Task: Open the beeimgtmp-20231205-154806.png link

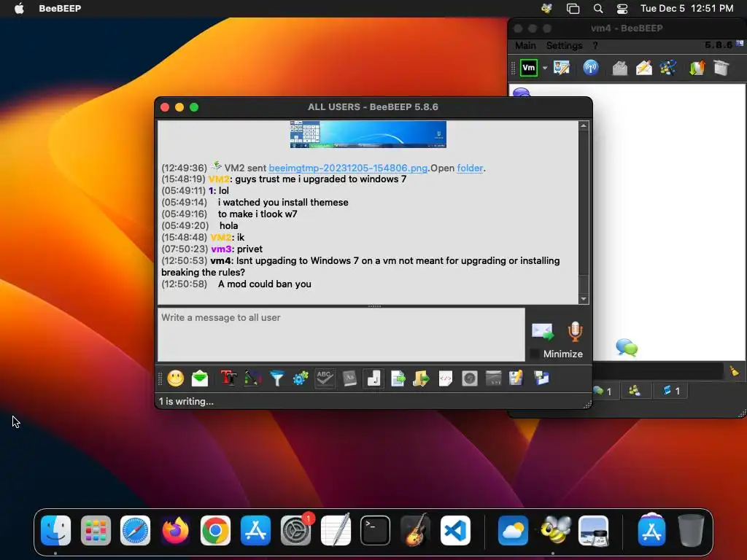Action: tap(348, 168)
